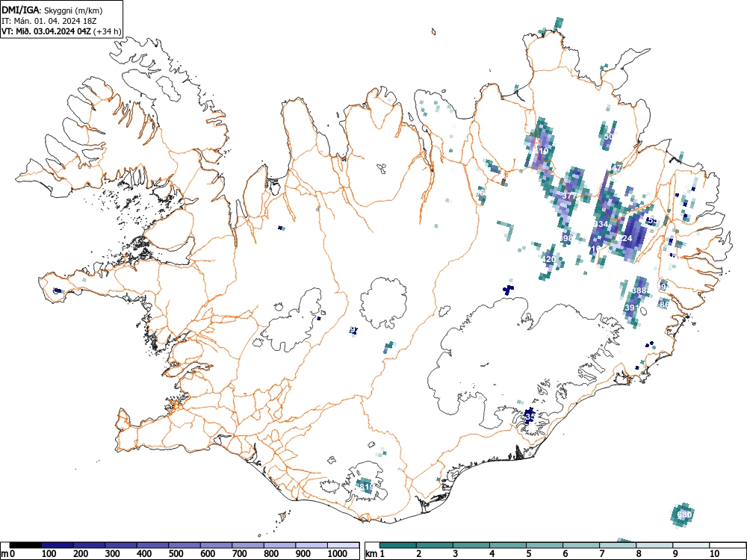Image resolution: width=747 pixels, height=560 pixels.
Task: Select the darkest navy 100–200 m swatch
Action: 58,545
